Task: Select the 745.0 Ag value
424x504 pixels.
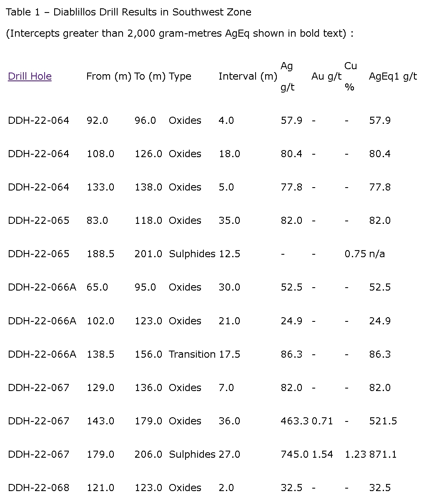Action: (x=294, y=454)
